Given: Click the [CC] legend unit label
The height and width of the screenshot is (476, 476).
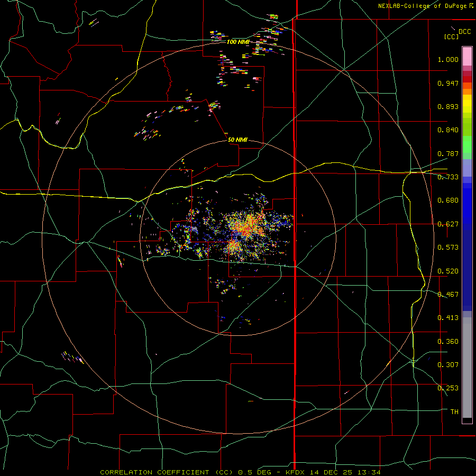Looking at the screenshot, I should 452,36.
